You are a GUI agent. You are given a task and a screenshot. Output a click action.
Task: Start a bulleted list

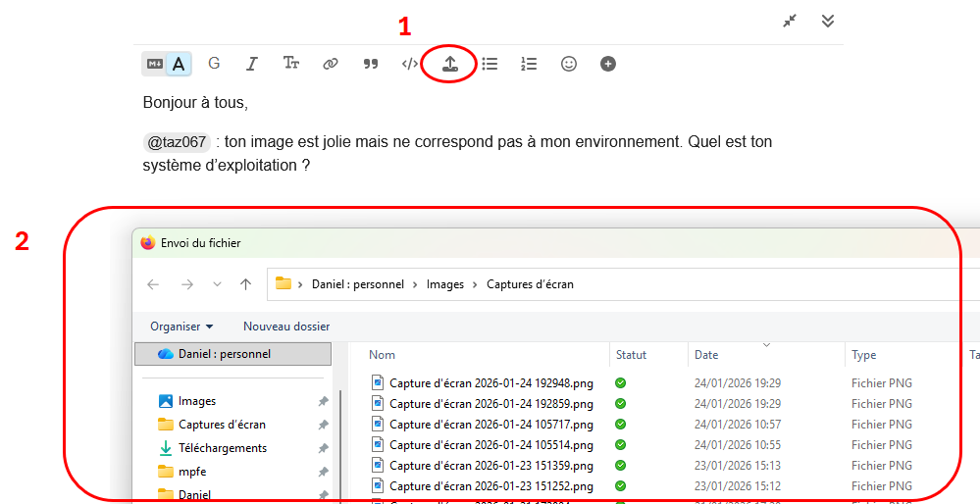490,64
